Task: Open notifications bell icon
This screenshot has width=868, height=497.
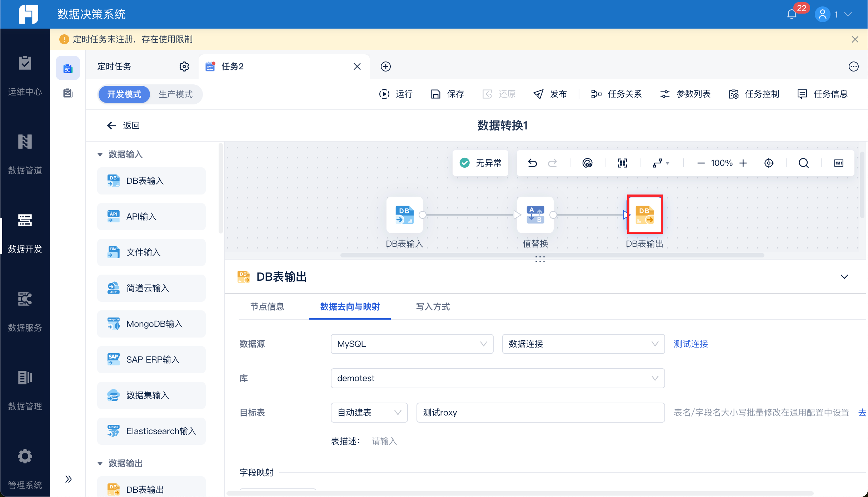Action: tap(792, 14)
